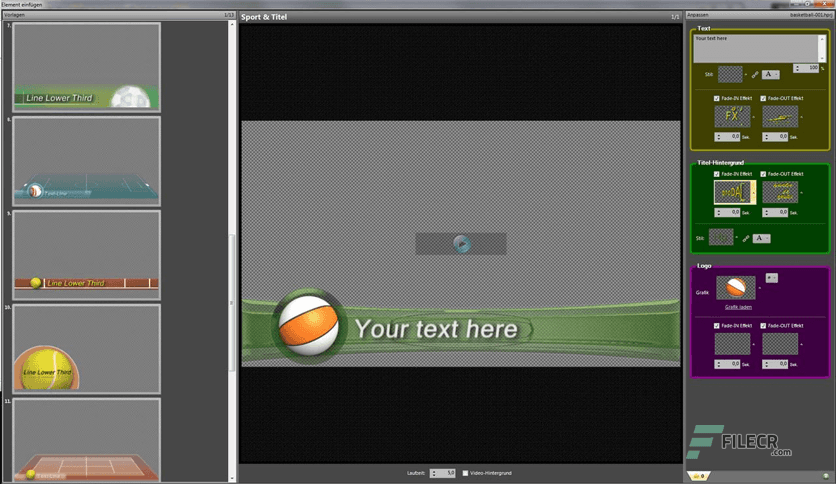Play the preview in the center canvas
Viewport: 836px width, 484px height.
[x=462, y=244]
